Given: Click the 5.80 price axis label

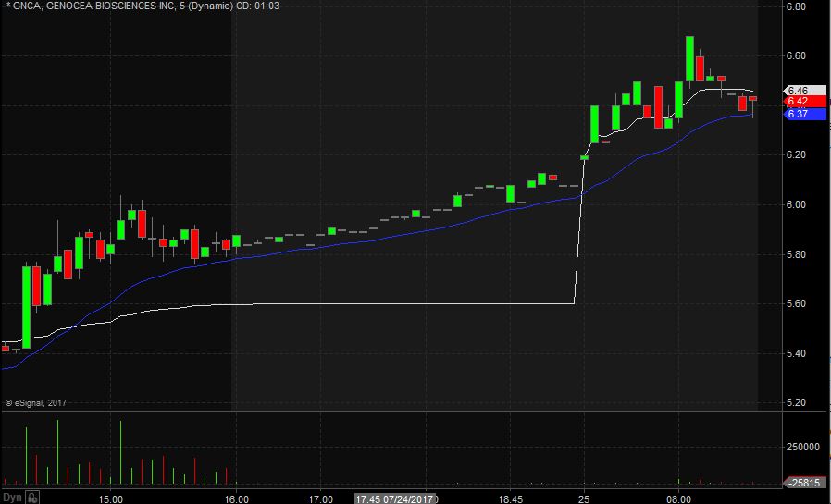Looking at the screenshot, I should coord(796,254).
